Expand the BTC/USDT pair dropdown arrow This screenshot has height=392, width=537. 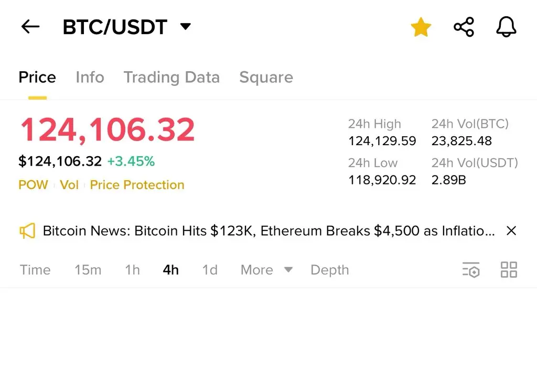coord(185,26)
